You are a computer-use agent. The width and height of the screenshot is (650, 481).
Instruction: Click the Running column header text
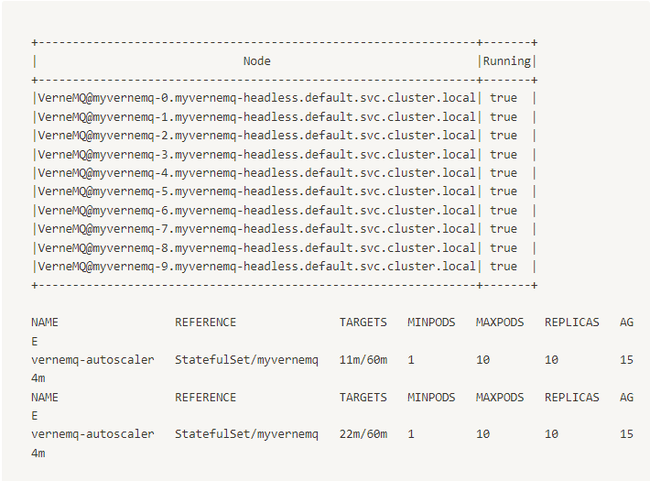507,61
